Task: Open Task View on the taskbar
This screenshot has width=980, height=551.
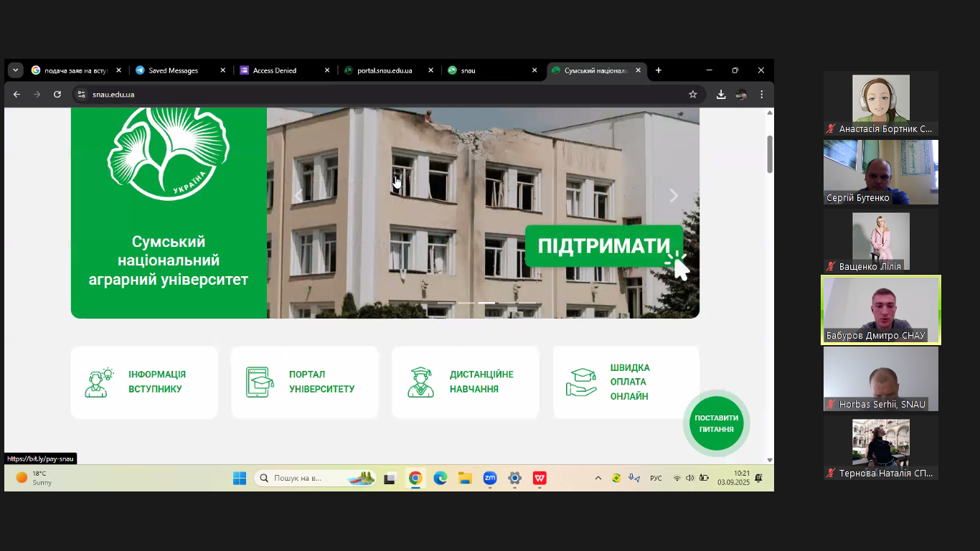Action: pyautogui.click(x=390, y=478)
